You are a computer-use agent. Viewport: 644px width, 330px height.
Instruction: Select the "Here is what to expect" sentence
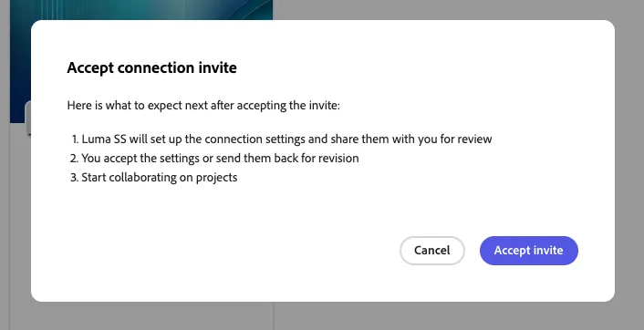click(203, 106)
